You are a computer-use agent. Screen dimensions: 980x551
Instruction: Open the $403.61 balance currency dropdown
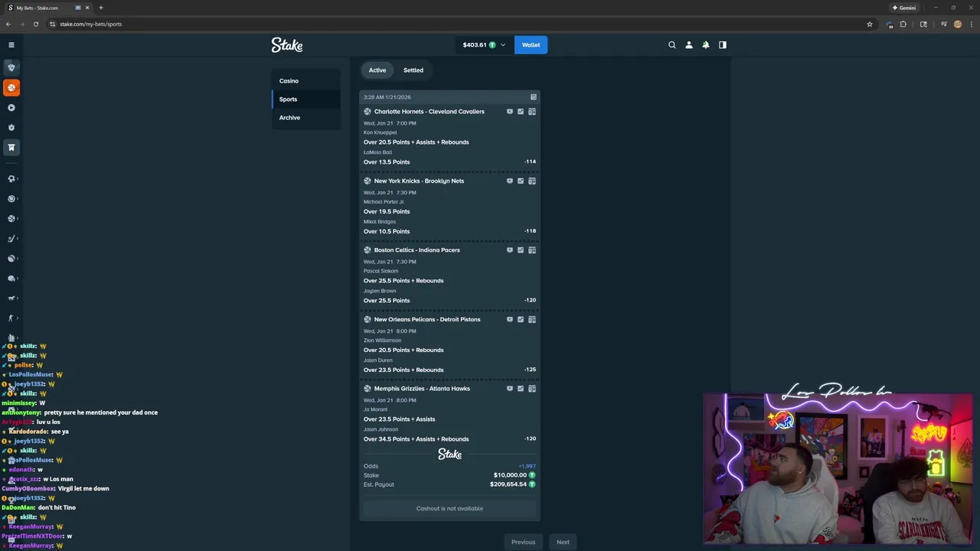(x=484, y=44)
